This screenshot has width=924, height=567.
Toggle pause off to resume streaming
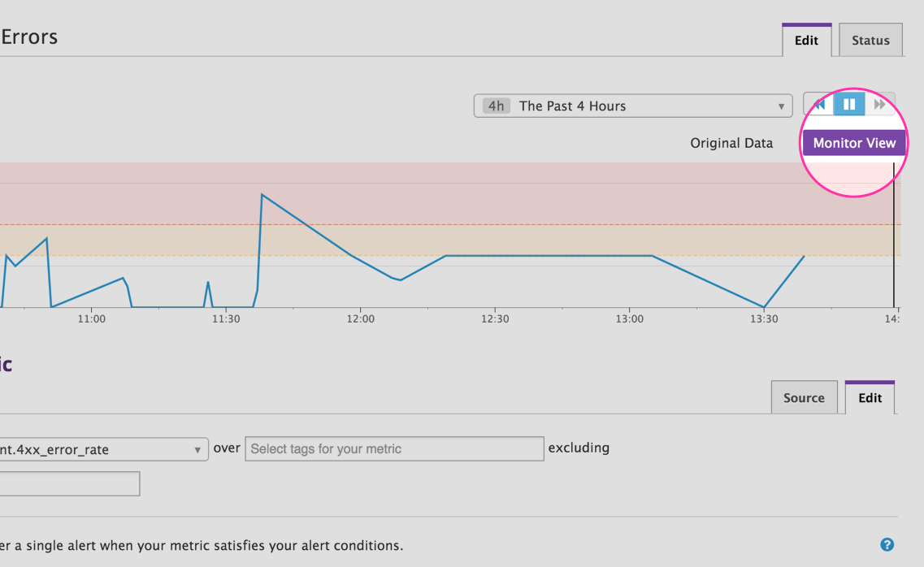coord(848,104)
